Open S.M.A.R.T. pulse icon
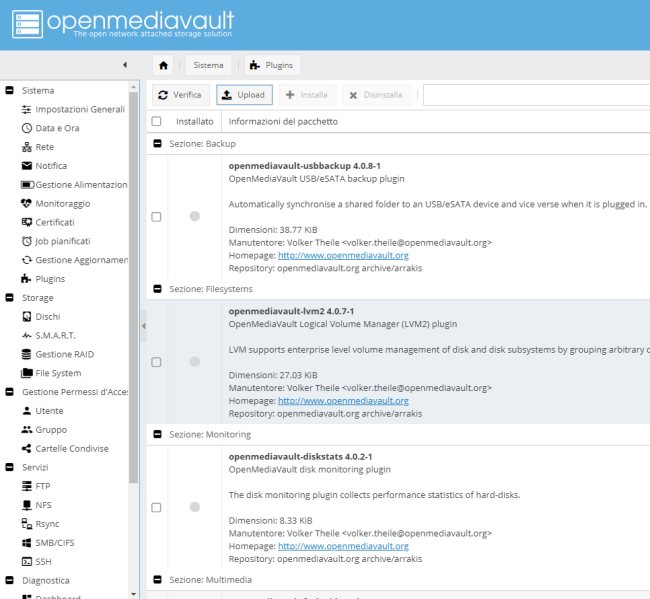Image resolution: width=650 pixels, height=599 pixels. [x=27, y=335]
